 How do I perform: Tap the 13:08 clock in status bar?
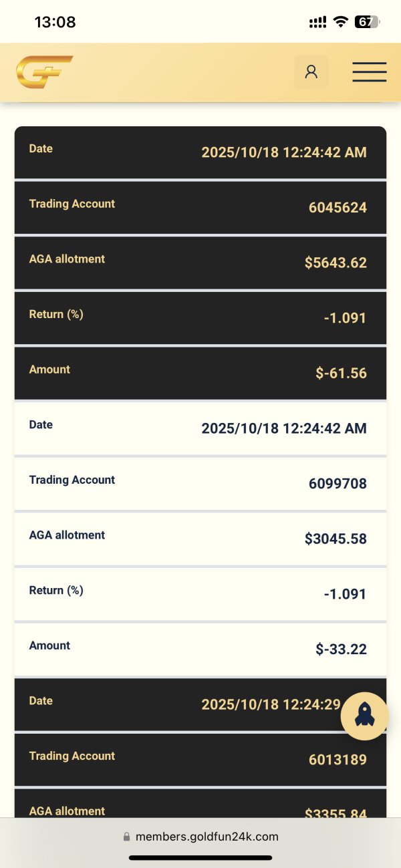pos(55,22)
